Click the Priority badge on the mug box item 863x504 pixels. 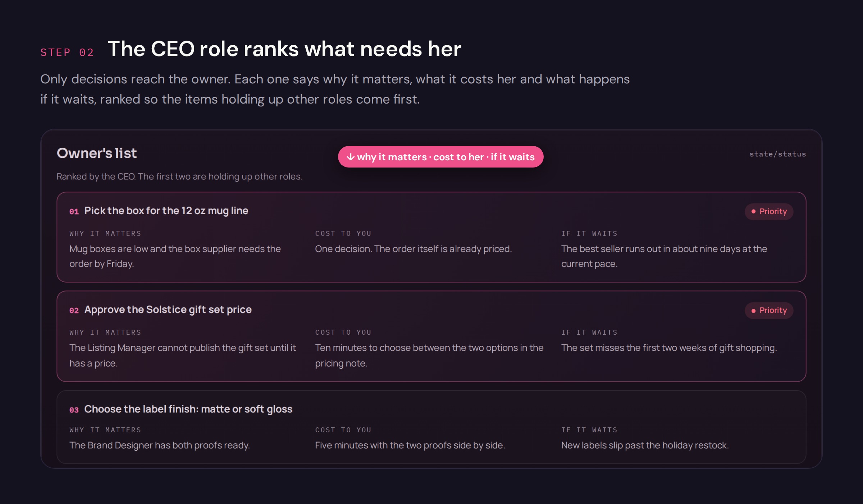(x=769, y=211)
